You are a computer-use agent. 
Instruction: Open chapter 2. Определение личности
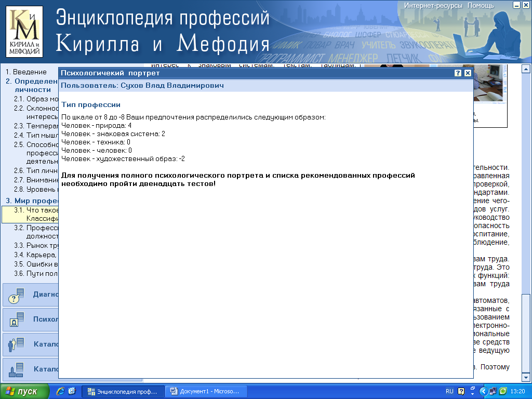point(32,86)
